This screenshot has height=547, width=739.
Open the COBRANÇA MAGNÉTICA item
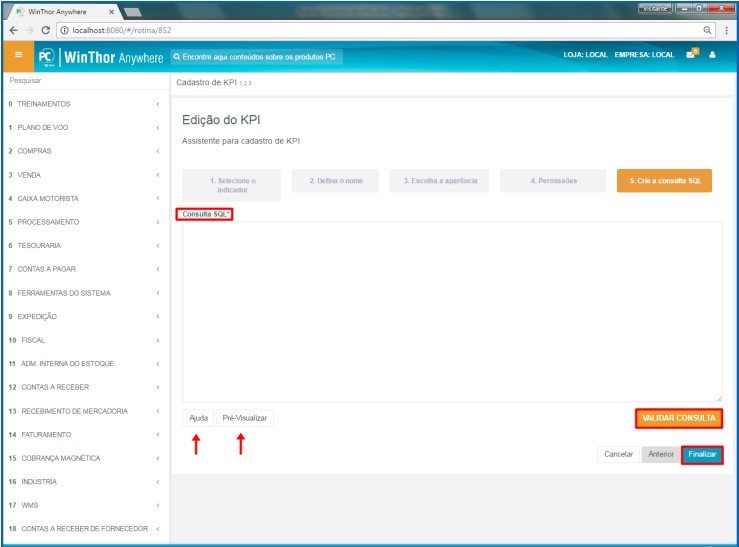coord(85,458)
